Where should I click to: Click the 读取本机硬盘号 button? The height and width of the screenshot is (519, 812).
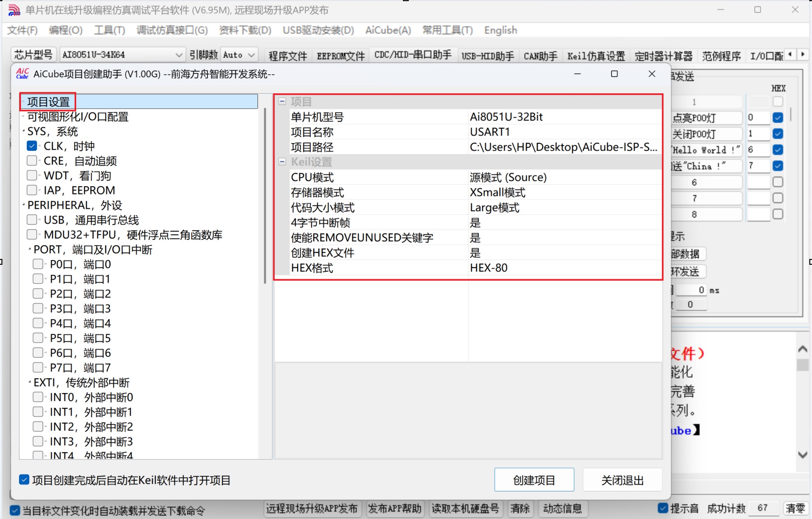coord(465,508)
